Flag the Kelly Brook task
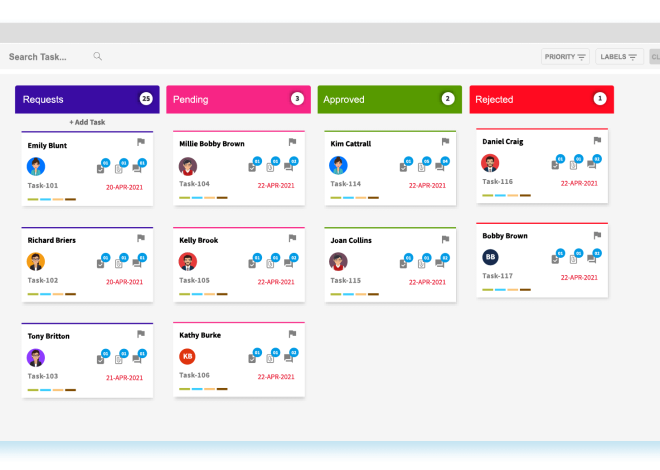This screenshot has width=660, height=470. click(x=293, y=238)
